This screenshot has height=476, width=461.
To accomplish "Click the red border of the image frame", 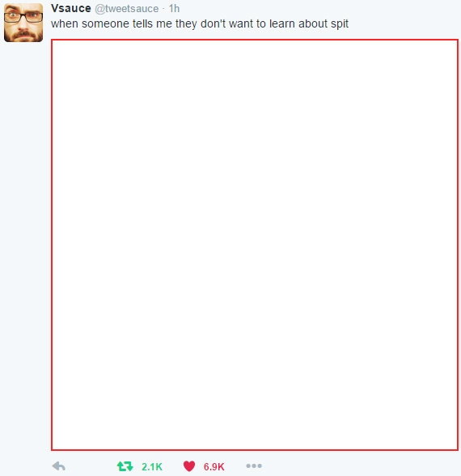I will (x=255, y=40).
